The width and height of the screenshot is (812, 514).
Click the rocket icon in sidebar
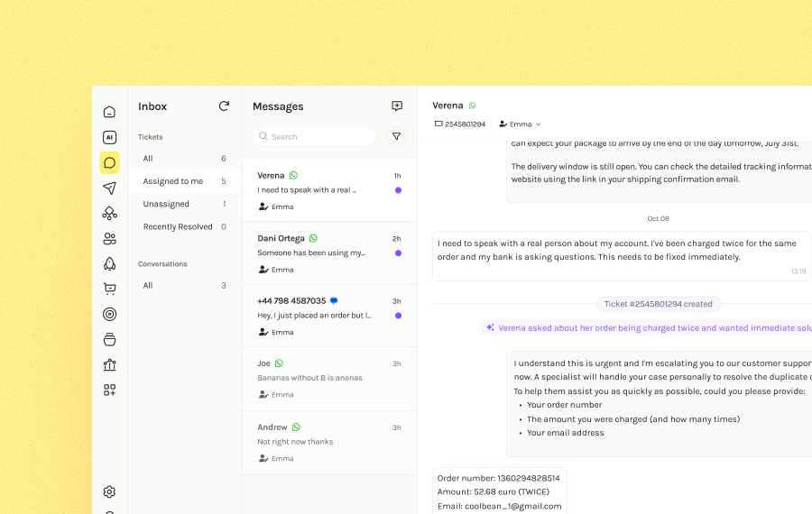(x=109, y=264)
